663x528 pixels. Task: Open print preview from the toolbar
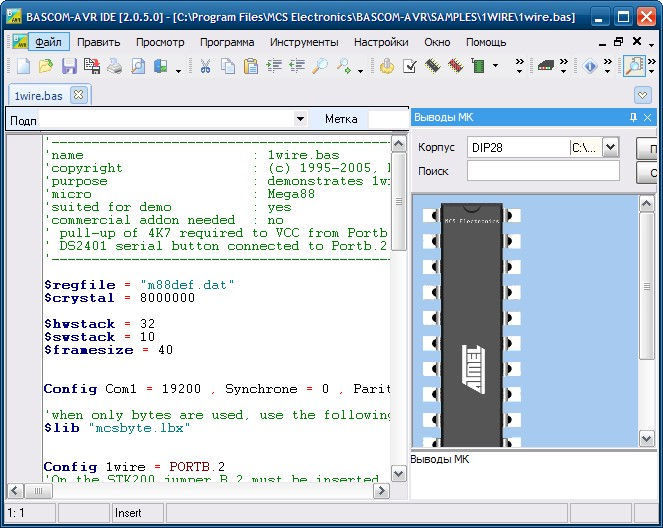coord(137,66)
